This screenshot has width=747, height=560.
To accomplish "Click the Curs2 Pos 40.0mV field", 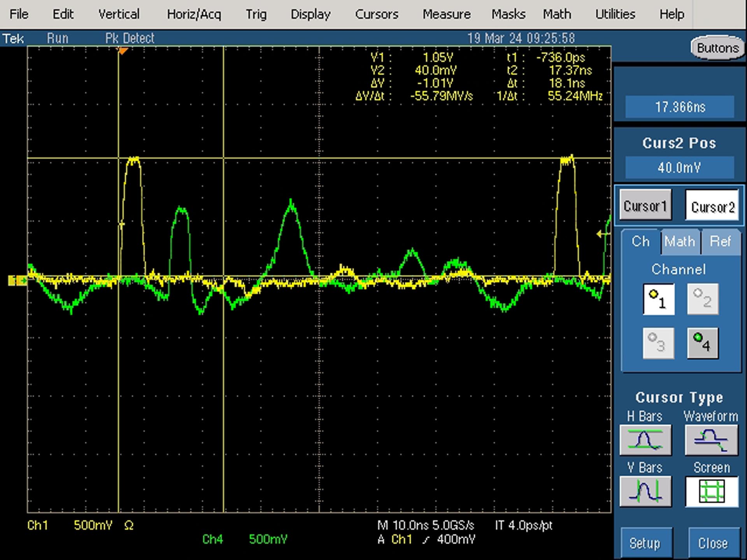I will tap(679, 168).
